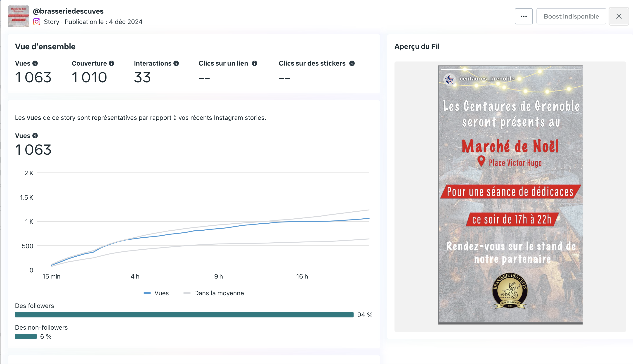
Task: Close the story insights panel
Action: (x=619, y=16)
